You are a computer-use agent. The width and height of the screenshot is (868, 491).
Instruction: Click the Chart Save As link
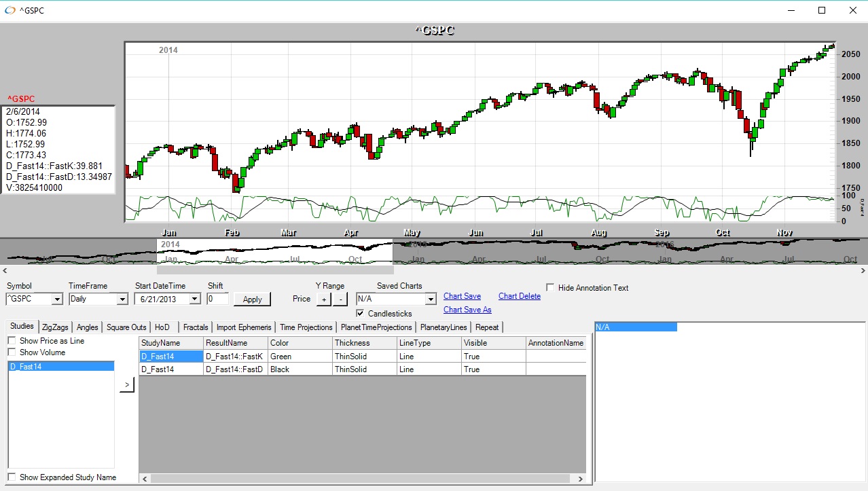(x=467, y=310)
